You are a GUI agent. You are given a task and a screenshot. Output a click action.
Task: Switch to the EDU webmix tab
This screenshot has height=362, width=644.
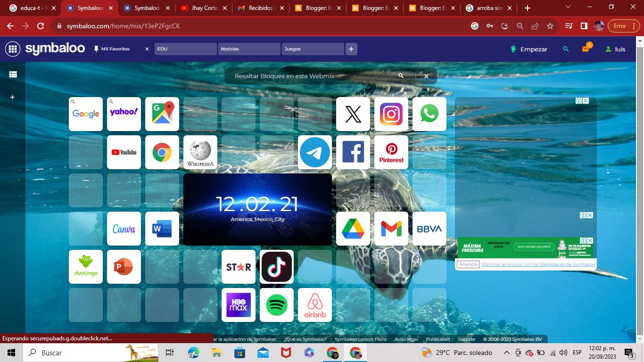pyautogui.click(x=185, y=49)
